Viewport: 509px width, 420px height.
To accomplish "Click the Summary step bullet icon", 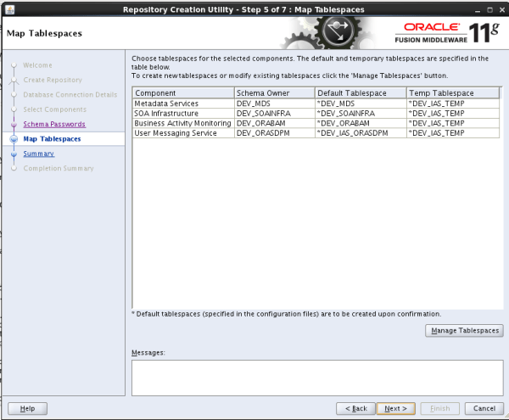I will pyautogui.click(x=14, y=154).
